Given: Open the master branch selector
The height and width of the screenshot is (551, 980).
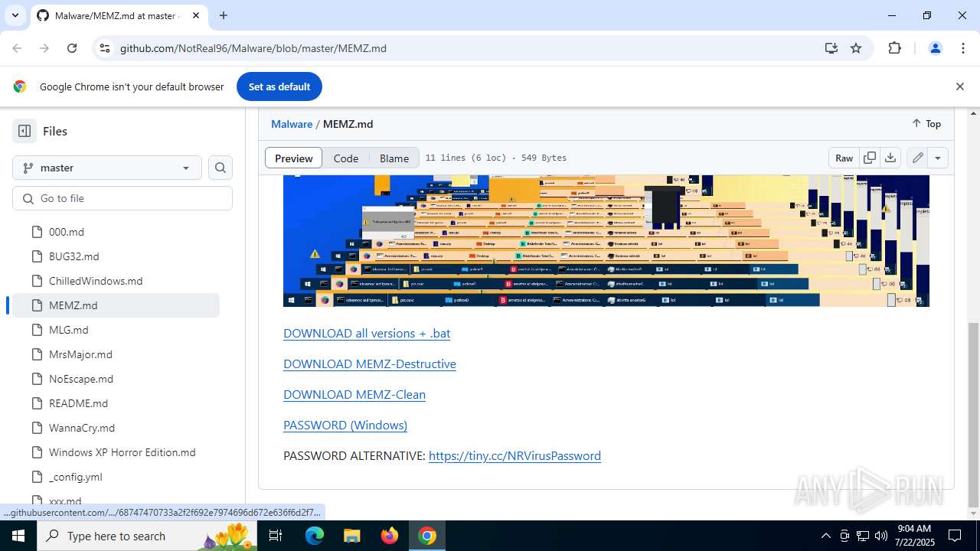Looking at the screenshot, I should pos(107,168).
